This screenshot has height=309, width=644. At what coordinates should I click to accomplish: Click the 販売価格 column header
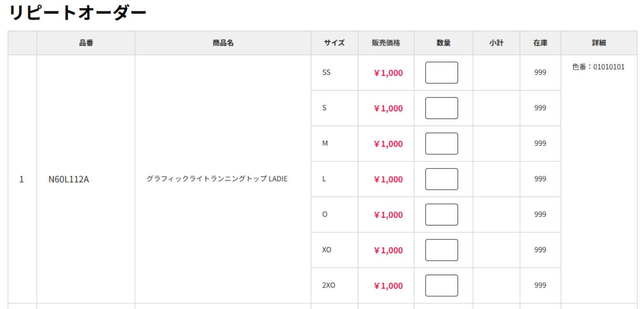(x=385, y=43)
